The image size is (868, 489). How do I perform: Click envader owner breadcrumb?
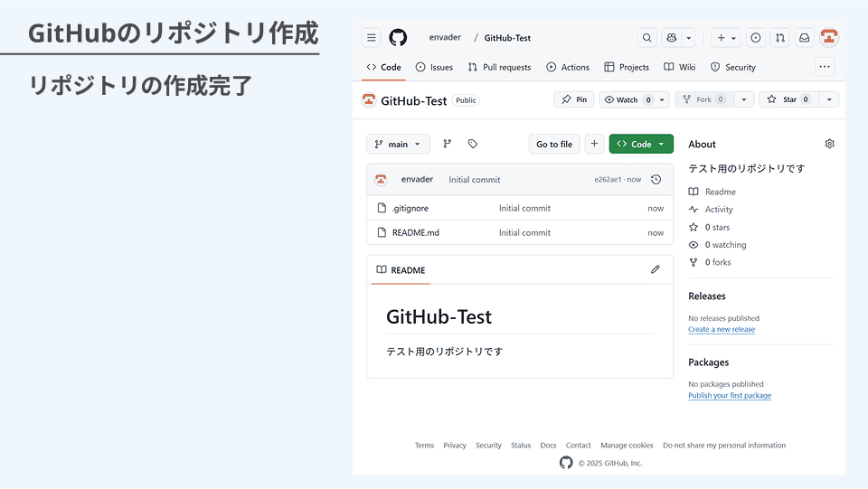click(445, 37)
